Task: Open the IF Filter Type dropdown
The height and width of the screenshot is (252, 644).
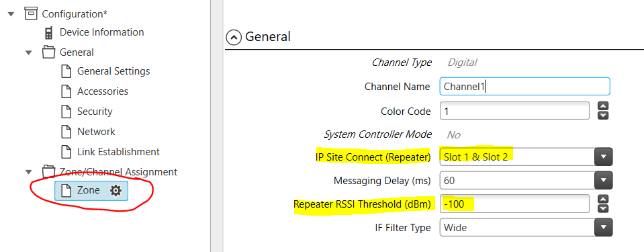Action: pos(603,227)
